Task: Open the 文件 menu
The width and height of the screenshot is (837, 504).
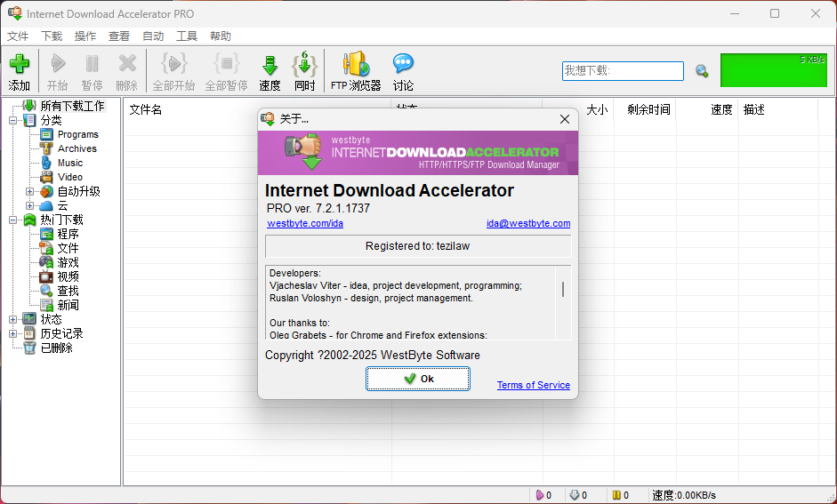Action: tap(18, 36)
